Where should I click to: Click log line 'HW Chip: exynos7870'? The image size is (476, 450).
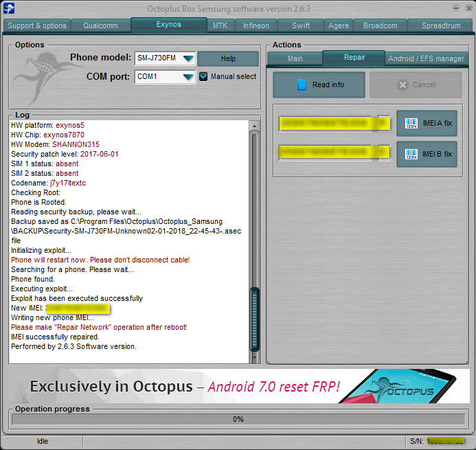tap(47, 135)
